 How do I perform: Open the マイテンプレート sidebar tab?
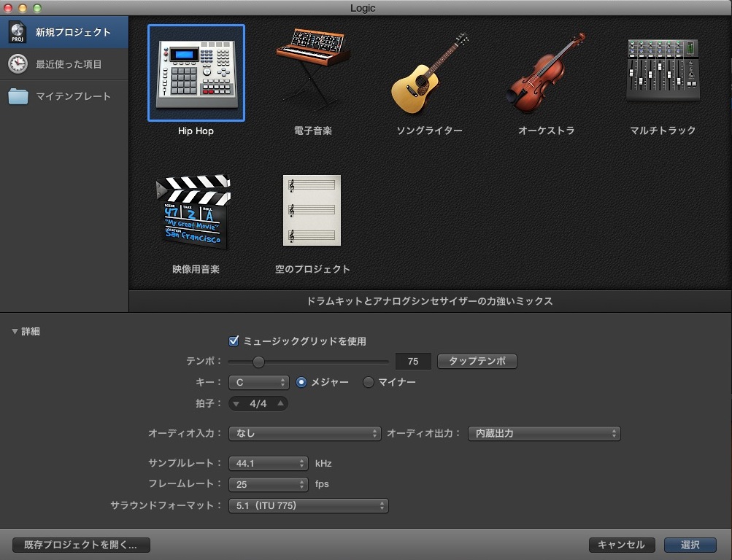pyautogui.click(x=64, y=96)
